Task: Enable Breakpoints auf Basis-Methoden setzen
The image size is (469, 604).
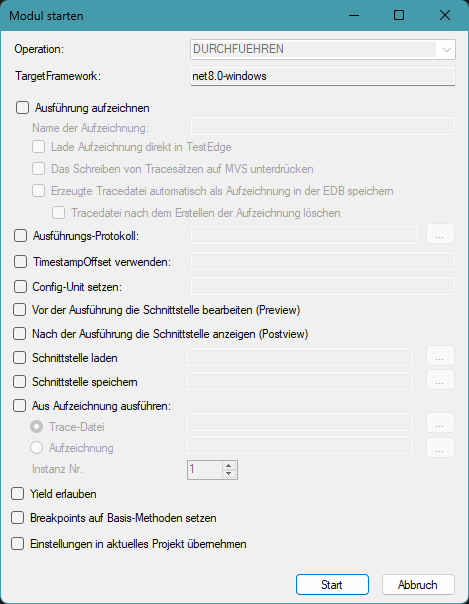Action: click(18, 518)
